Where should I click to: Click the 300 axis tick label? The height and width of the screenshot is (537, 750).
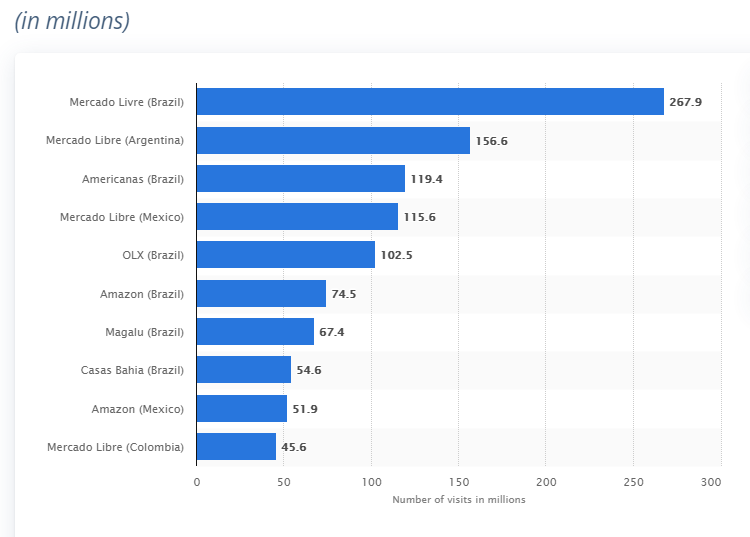click(711, 482)
